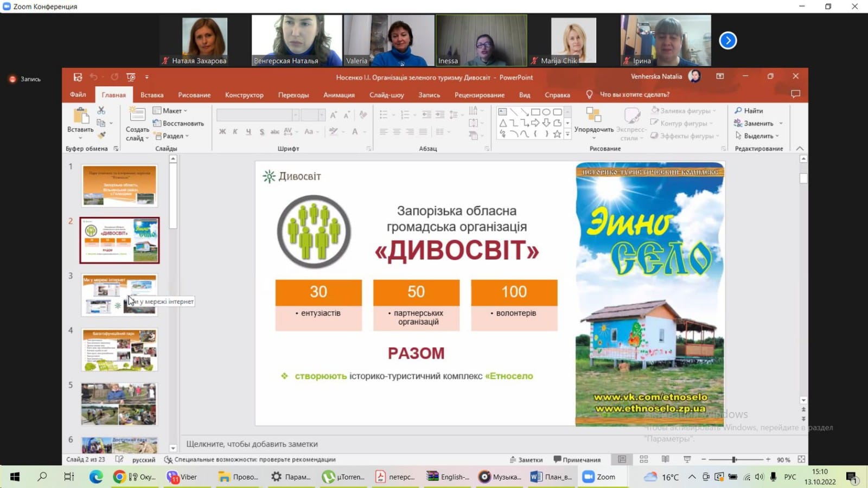This screenshot has height=488, width=868.
Task: Select slide 4 thumbnail
Action: tap(119, 350)
